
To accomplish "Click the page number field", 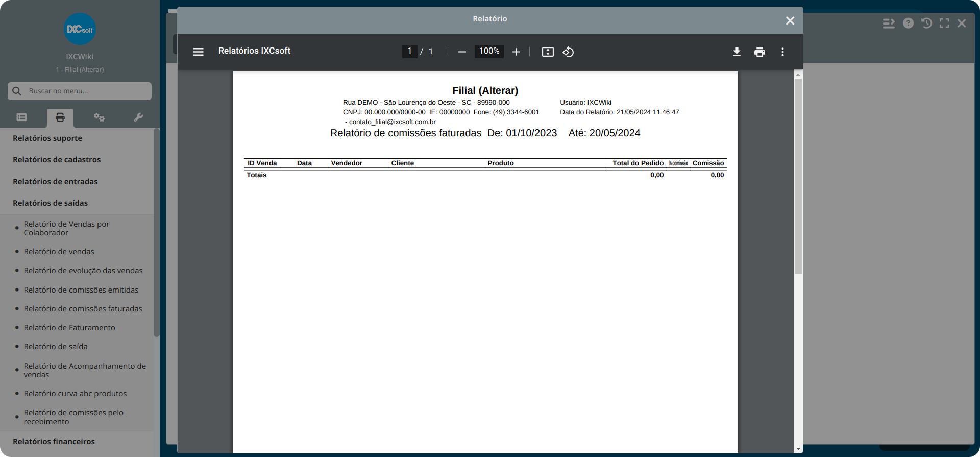I will pos(409,51).
